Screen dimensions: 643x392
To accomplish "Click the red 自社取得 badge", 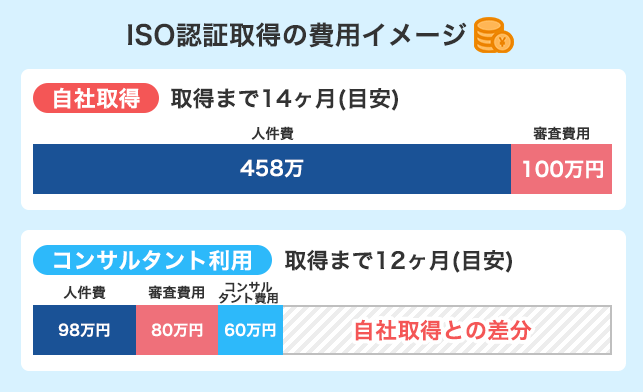I will point(96,98).
